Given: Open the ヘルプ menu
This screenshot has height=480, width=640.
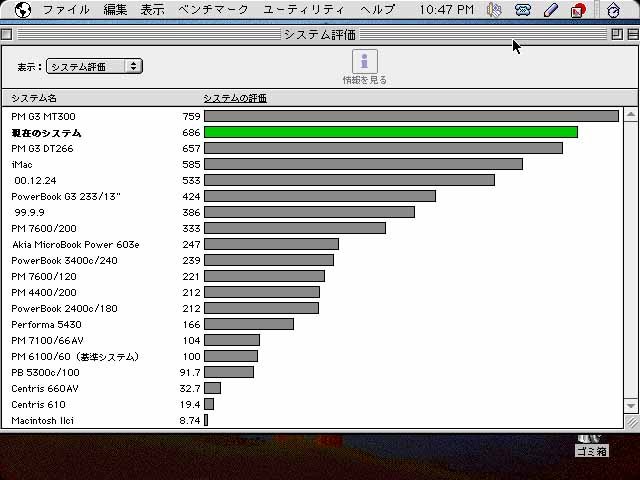Looking at the screenshot, I should [x=378, y=9].
